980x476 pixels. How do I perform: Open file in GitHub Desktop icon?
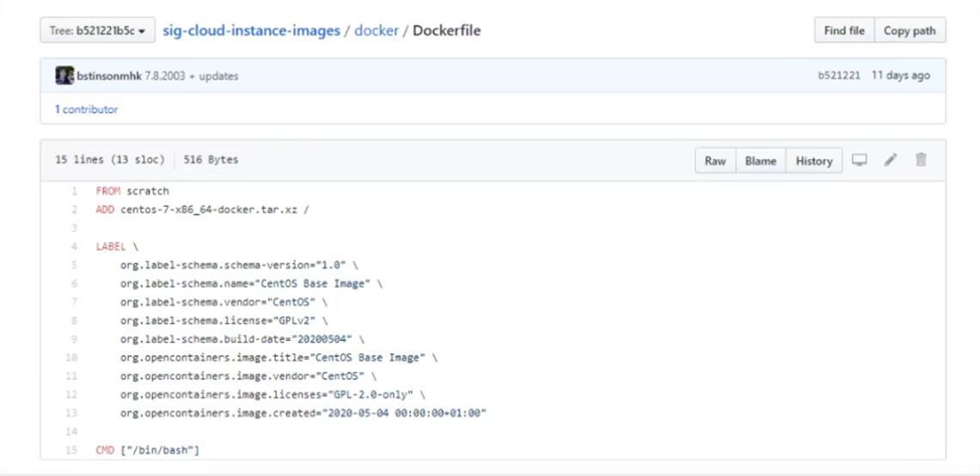860,161
